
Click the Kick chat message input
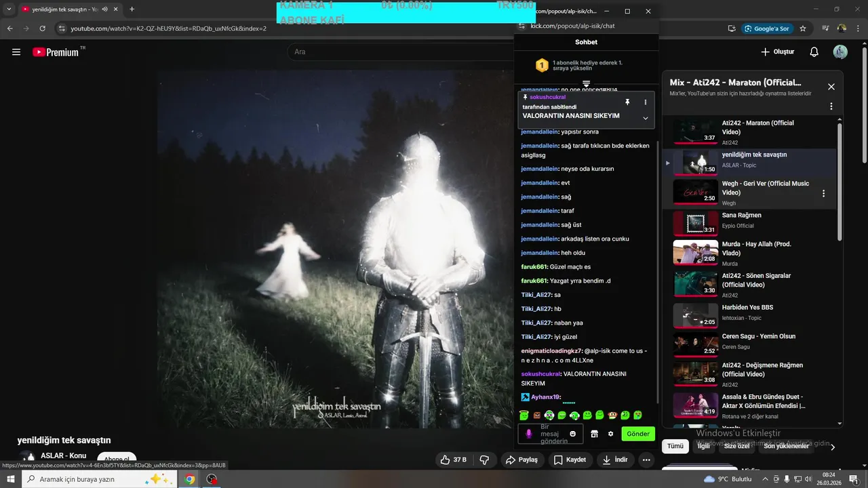click(549, 434)
